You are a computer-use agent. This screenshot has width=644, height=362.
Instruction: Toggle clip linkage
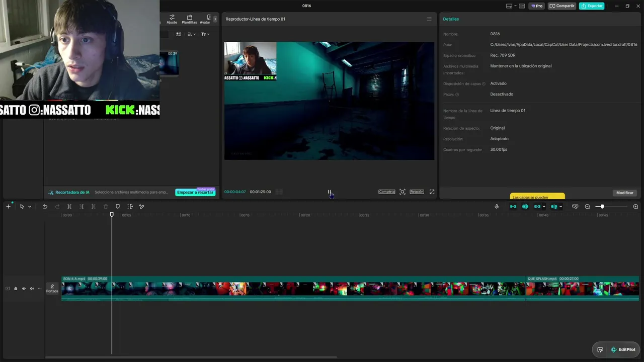(537, 207)
